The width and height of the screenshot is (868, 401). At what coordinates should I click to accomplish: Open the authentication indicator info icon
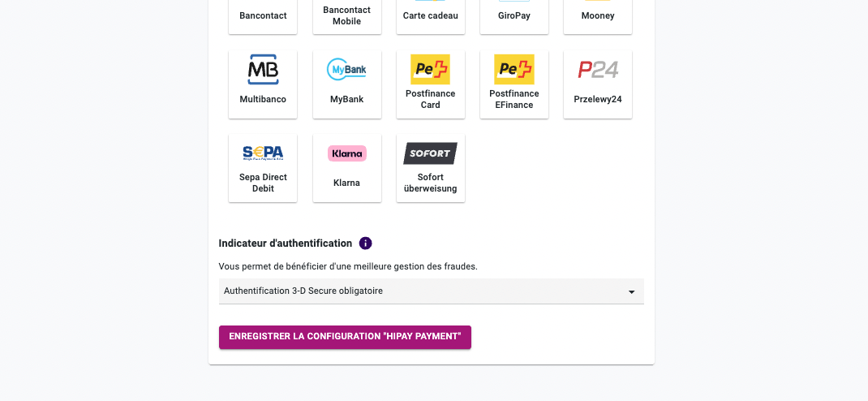click(365, 244)
